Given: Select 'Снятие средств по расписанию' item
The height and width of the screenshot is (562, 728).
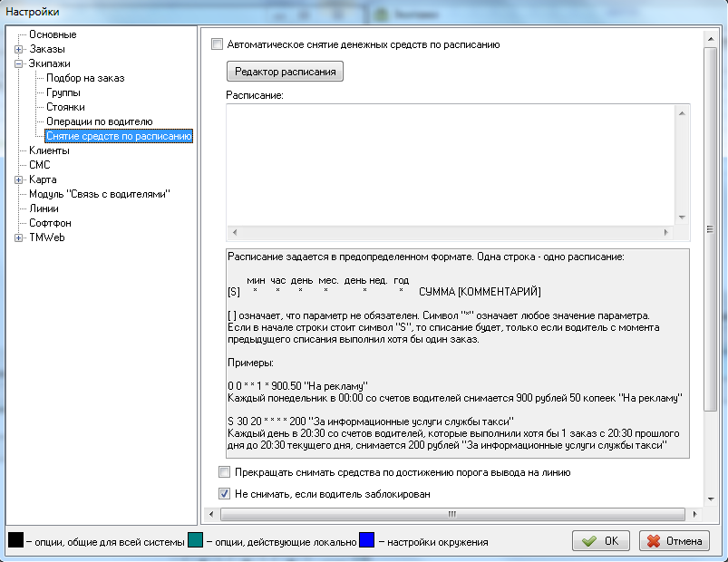Looking at the screenshot, I should click(x=119, y=136).
